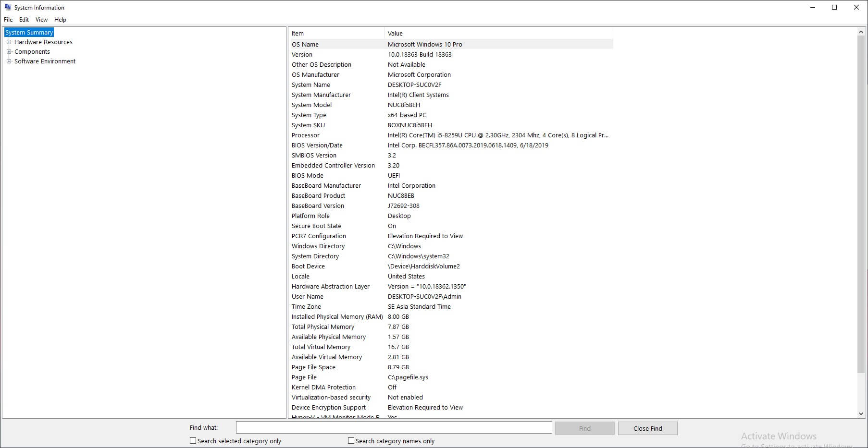Select the Page File Space row

coord(451,367)
